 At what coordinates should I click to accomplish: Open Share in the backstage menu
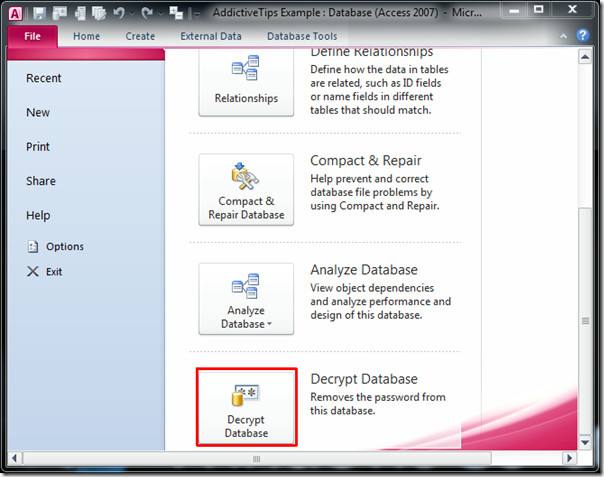41,181
